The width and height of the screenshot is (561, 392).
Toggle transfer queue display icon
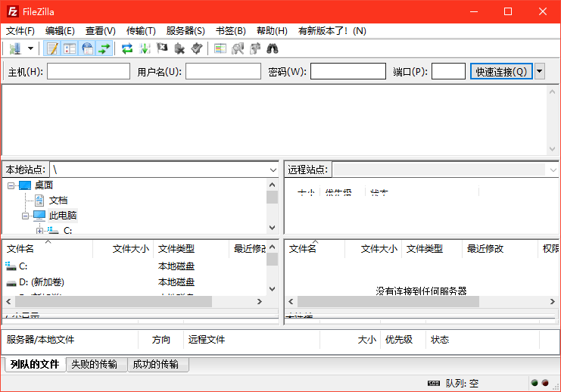click(x=104, y=48)
